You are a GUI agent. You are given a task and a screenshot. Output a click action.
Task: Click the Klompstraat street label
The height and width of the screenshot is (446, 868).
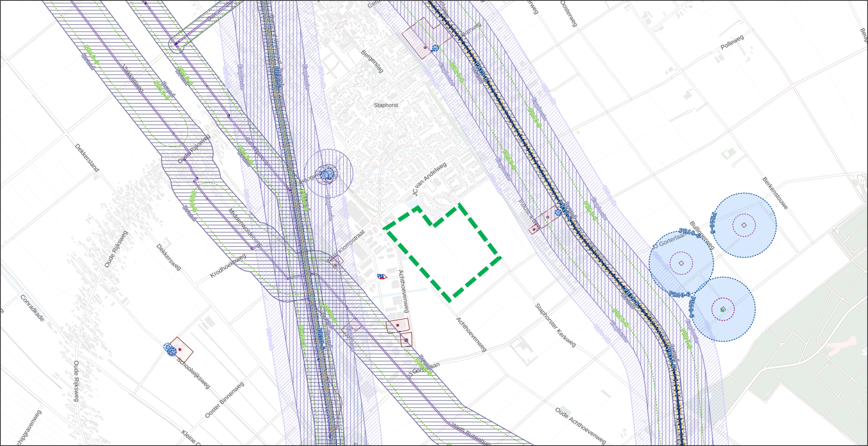(351, 242)
